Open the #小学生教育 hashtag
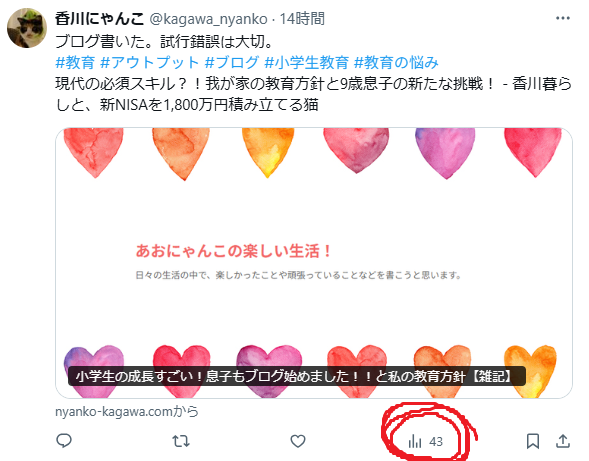The height and width of the screenshot is (461, 589). pos(307,62)
